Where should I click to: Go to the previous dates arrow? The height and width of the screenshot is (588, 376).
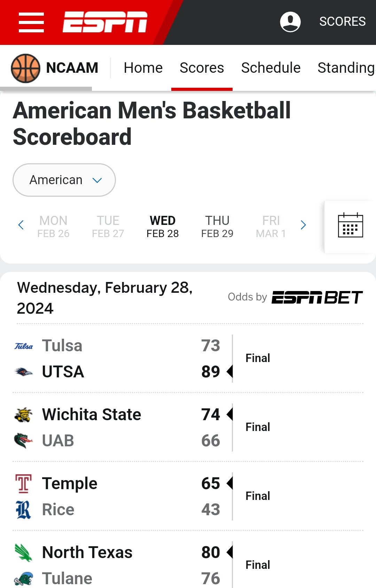(x=21, y=225)
